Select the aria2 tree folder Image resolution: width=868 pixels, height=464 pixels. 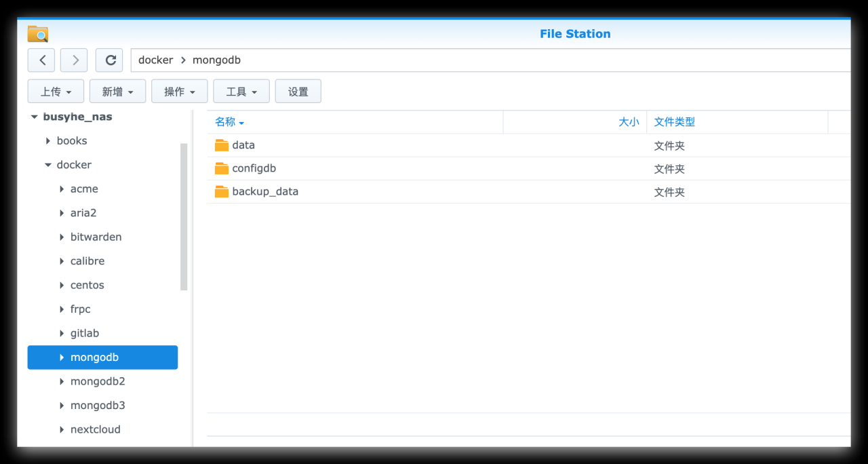pyautogui.click(x=83, y=213)
